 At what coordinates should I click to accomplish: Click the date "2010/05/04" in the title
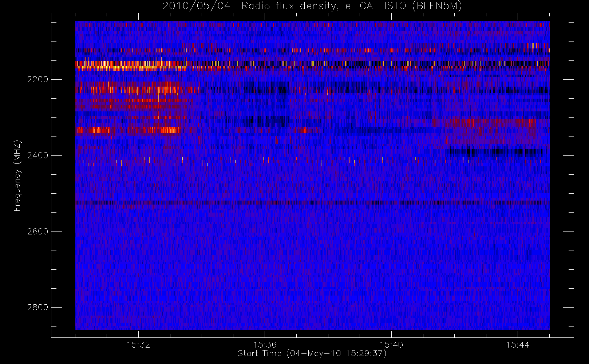[197, 6]
